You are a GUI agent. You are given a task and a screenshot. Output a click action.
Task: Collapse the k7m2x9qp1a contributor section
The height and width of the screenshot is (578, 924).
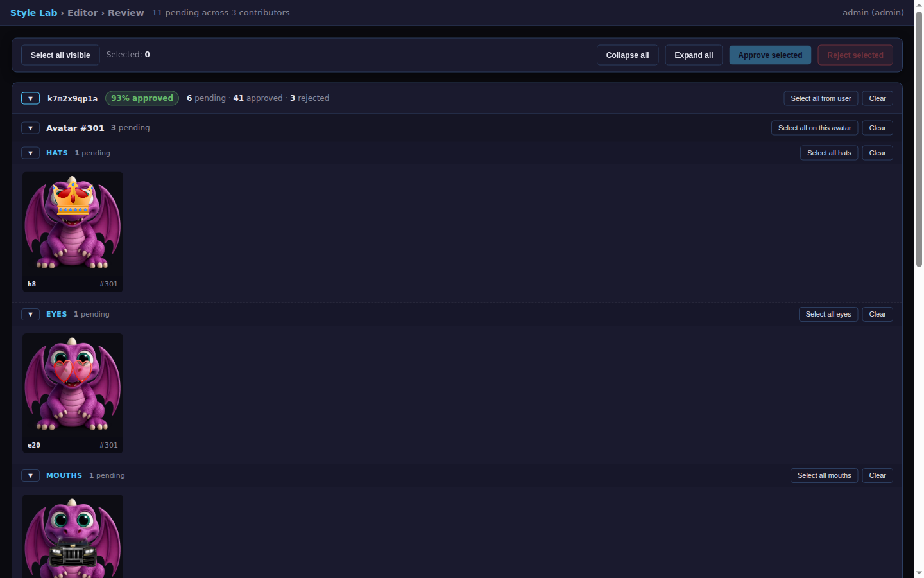30,98
